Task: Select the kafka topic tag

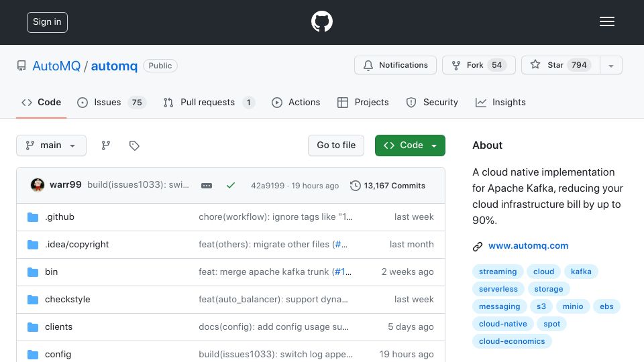Action: click(581, 271)
